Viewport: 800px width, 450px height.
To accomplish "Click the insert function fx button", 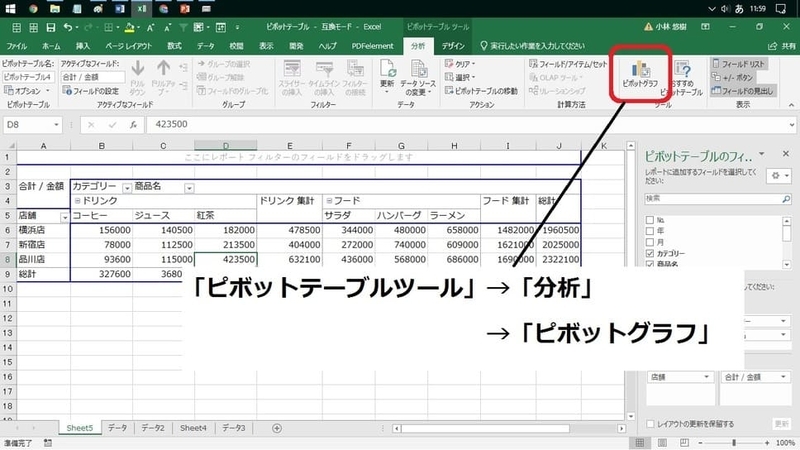I will [133, 124].
